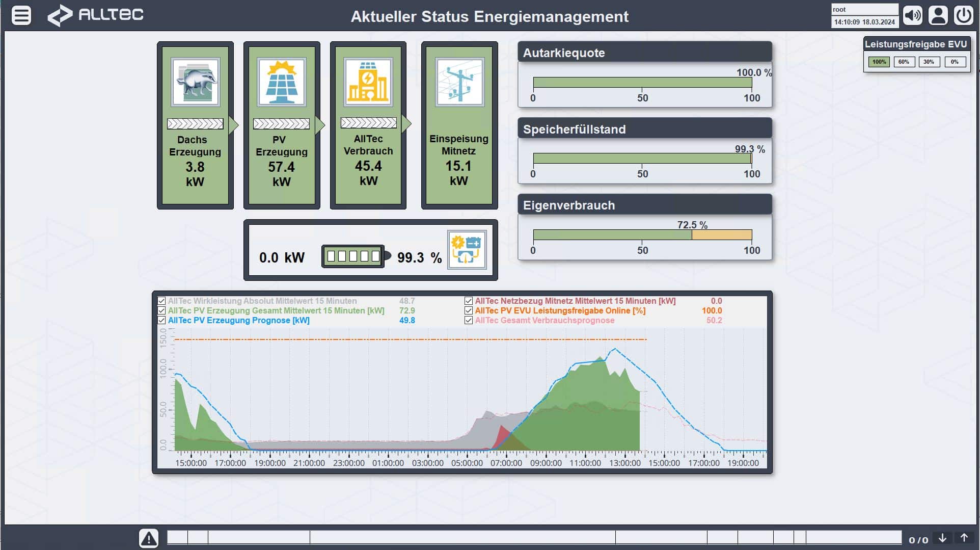Set Leistungsfreigabe EVU to 60%
The height and width of the screenshot is (550, 980).
tap(904, 62)
